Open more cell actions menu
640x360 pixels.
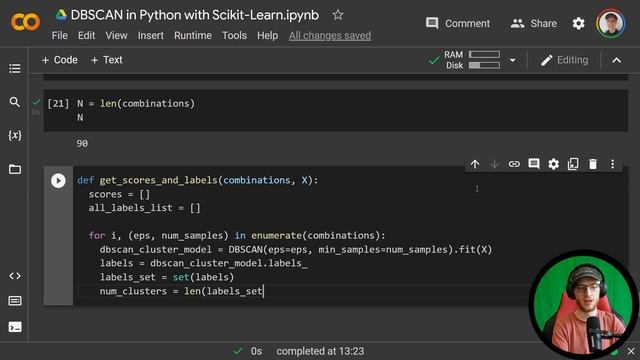coord(612,164)
